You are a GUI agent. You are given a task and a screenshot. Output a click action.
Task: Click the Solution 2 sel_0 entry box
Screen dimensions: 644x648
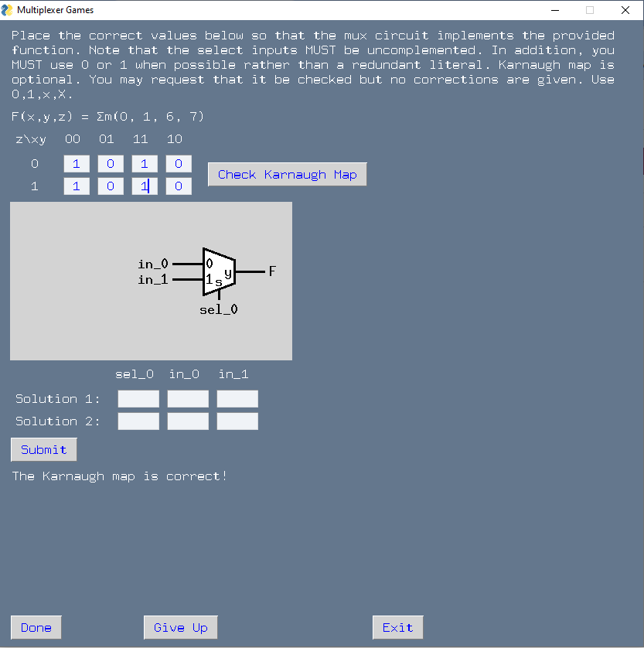[x=138, y=420]
